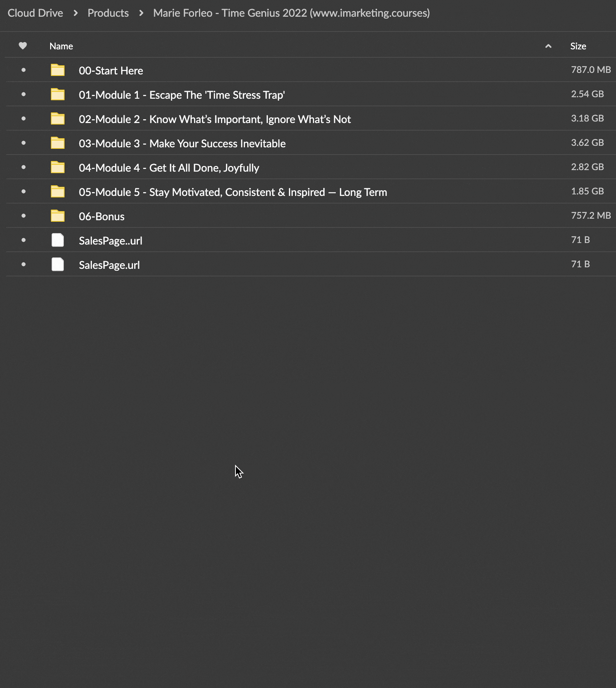
Task: Toggle favorite dot for 05-Module 5 row
Action: point(24,191)
